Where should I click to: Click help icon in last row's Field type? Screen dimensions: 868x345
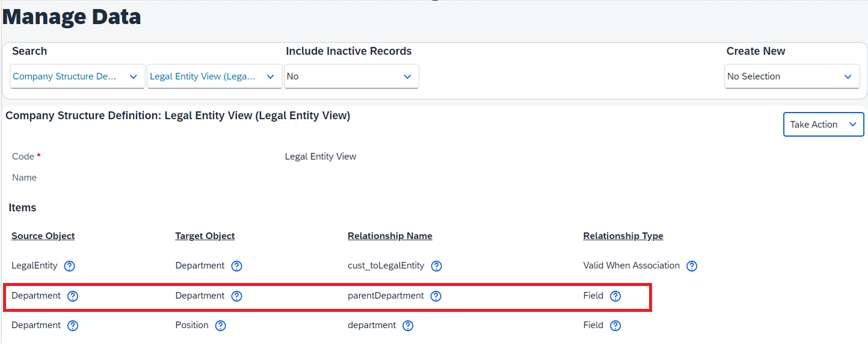pyautogui.click(x=615, y=326)
